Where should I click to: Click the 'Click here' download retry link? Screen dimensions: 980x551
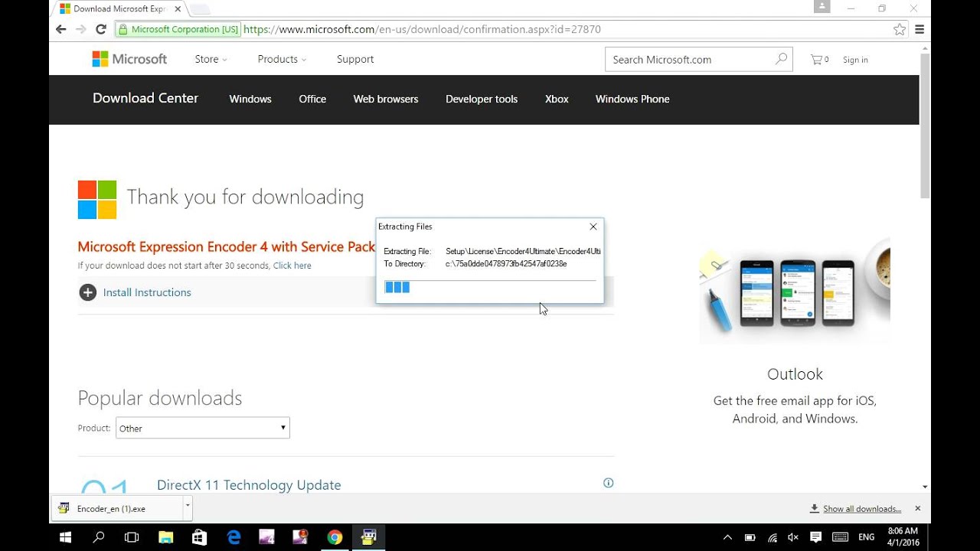[x=292, y=266]
